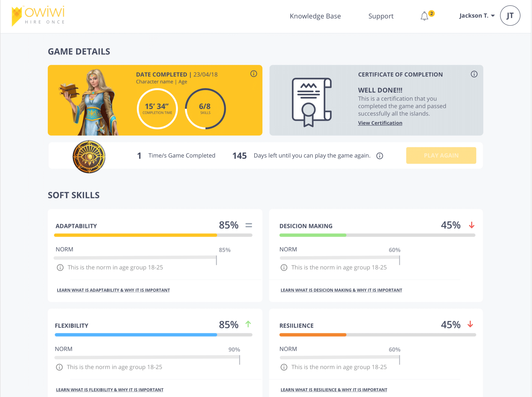Click the notification bell icon
Viewport: 532px width, 397px height.
click(424, 16)
